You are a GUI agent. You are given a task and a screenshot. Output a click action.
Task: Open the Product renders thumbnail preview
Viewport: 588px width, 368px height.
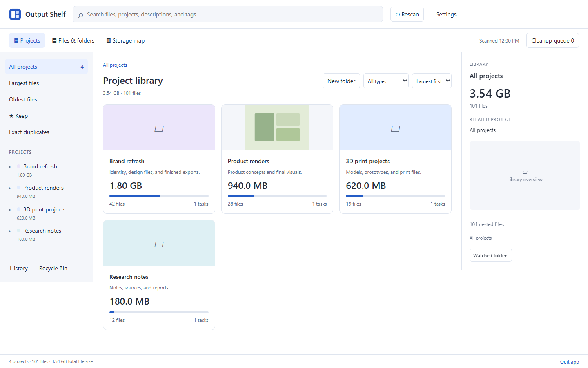coord(277,128)
